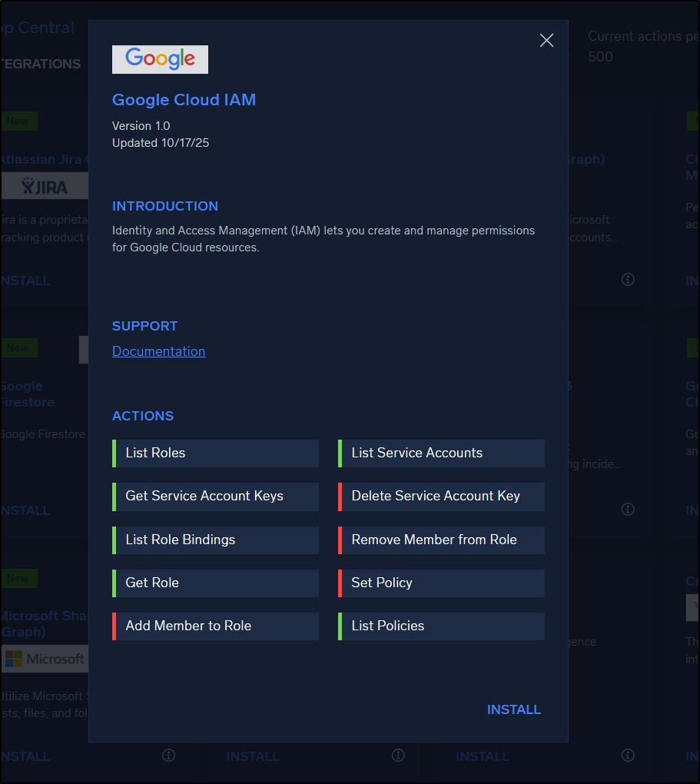This screenshot has width=700, height=784.
Task: Open info icon on Microsoft SharePoint card
Action: (168, 756)
